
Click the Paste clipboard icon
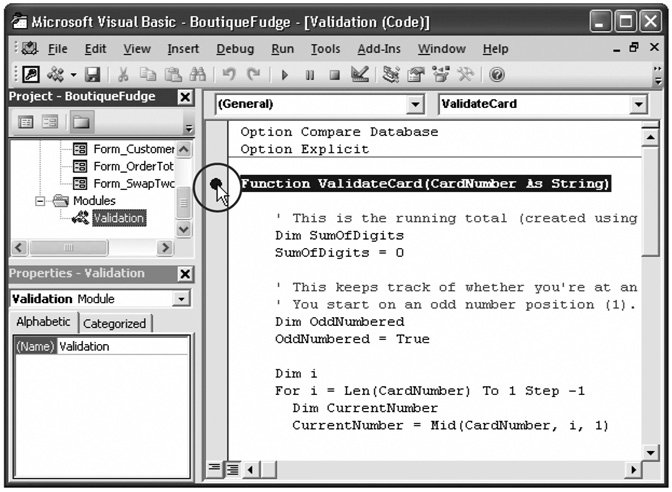(x=173, y=75)
